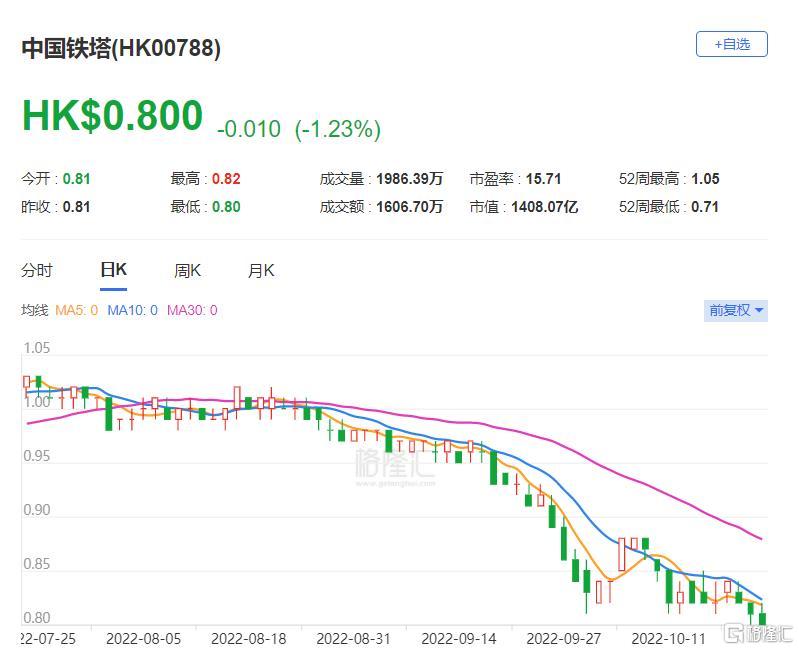This screenshot has height=650, width=799.
Task: Click 市值 value 1408.07亿
Action: click(544, 207)
